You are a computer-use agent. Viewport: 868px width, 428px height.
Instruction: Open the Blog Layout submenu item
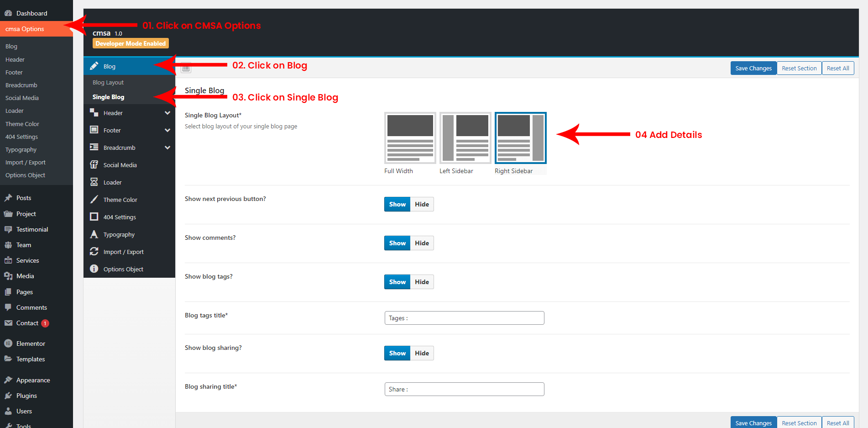108,83
